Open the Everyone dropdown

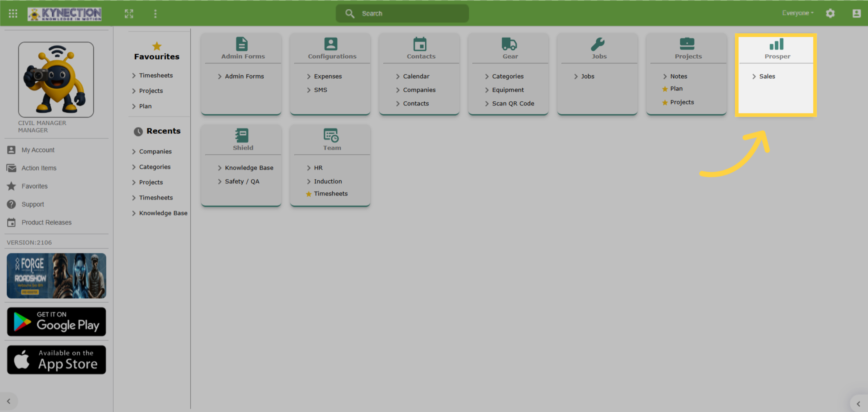[x=798, y=13]
